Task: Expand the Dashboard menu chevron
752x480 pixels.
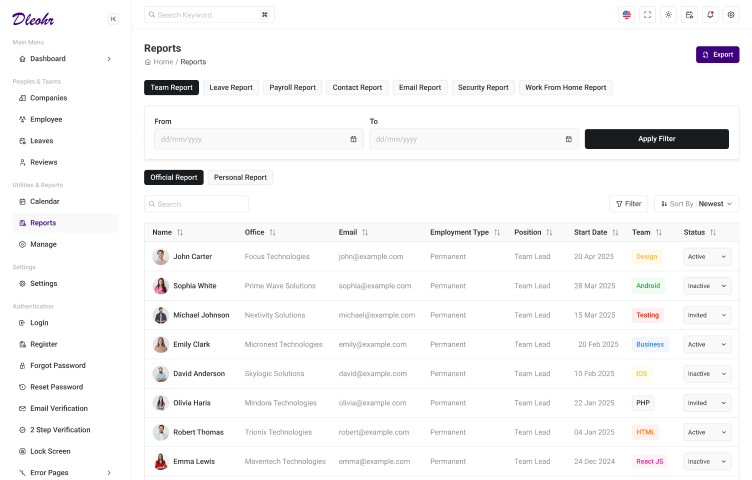Action: click(109, 59)
